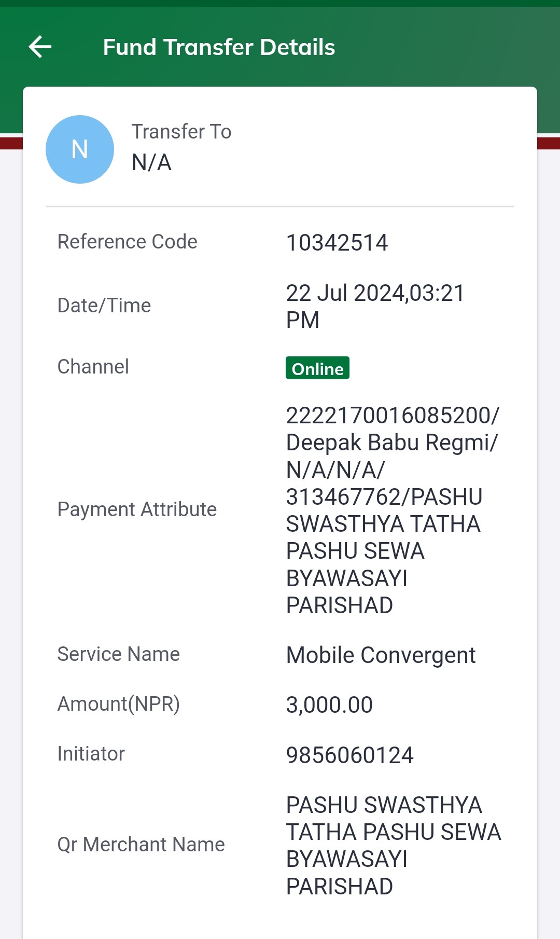The width and height of the screenshot is (560, 939).
Task: Tap the Date/Time label
Action: 104,306
